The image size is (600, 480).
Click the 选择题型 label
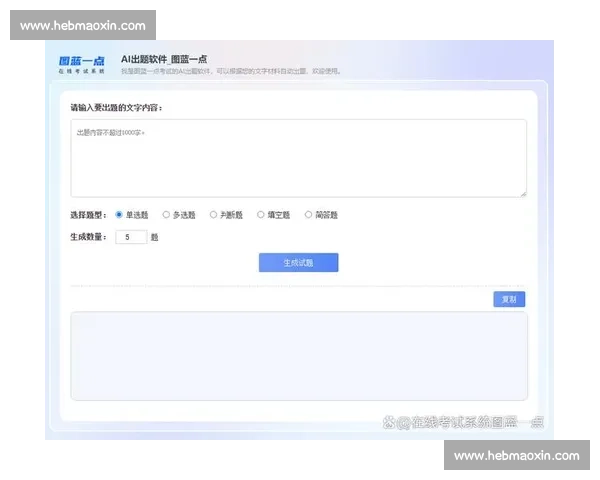[88, 215]
